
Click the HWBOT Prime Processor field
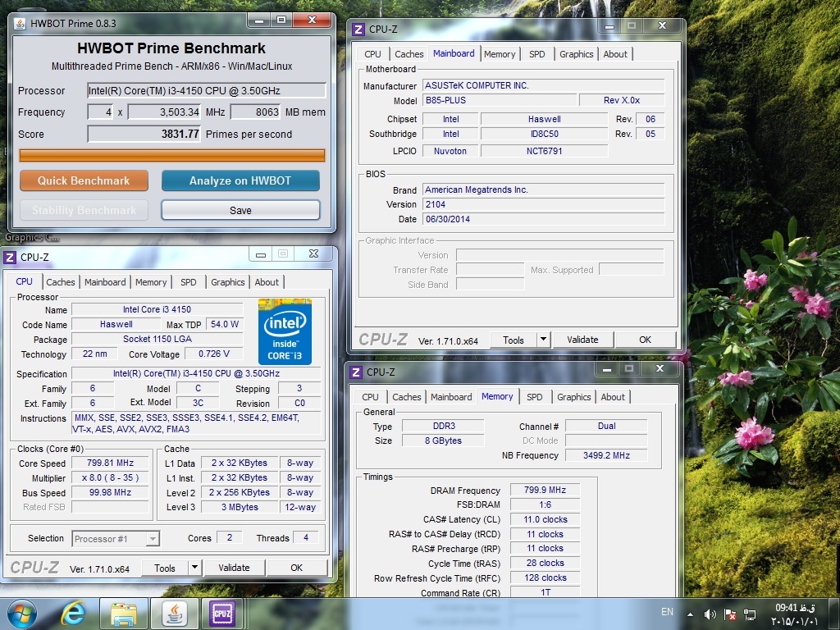coord(207,90)
